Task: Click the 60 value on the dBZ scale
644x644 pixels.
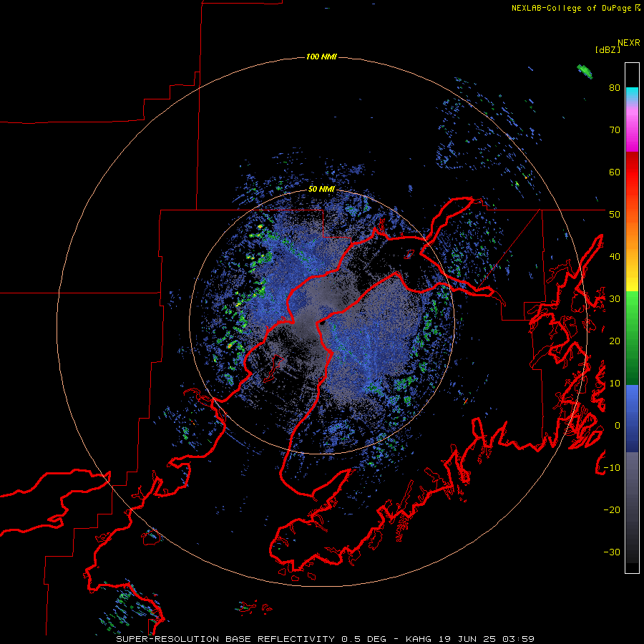Action: pos(615,172)
